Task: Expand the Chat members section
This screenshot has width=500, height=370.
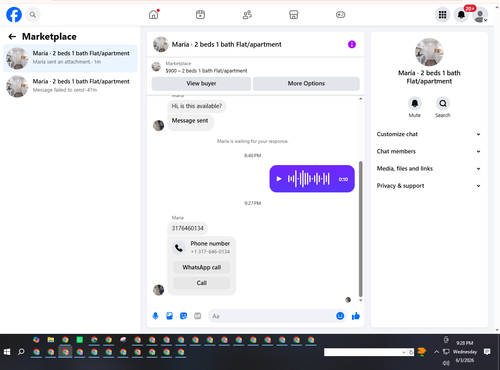Action: pos(429,151)
